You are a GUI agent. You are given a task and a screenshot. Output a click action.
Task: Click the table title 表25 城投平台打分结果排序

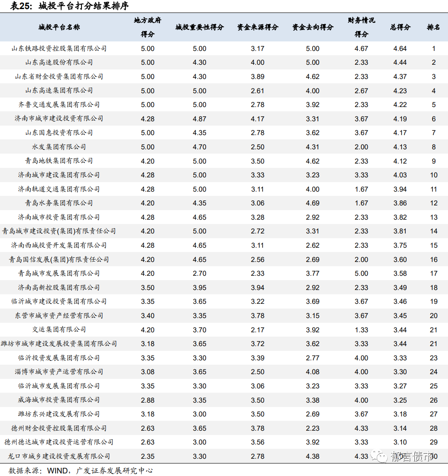[x=69, y=6]
